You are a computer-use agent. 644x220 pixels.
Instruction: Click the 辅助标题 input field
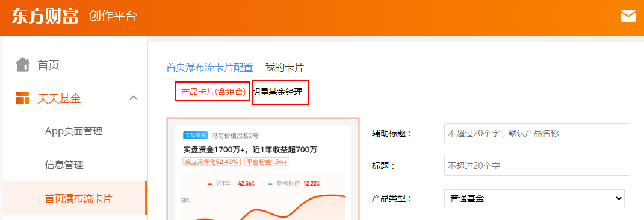click(537, 133)
